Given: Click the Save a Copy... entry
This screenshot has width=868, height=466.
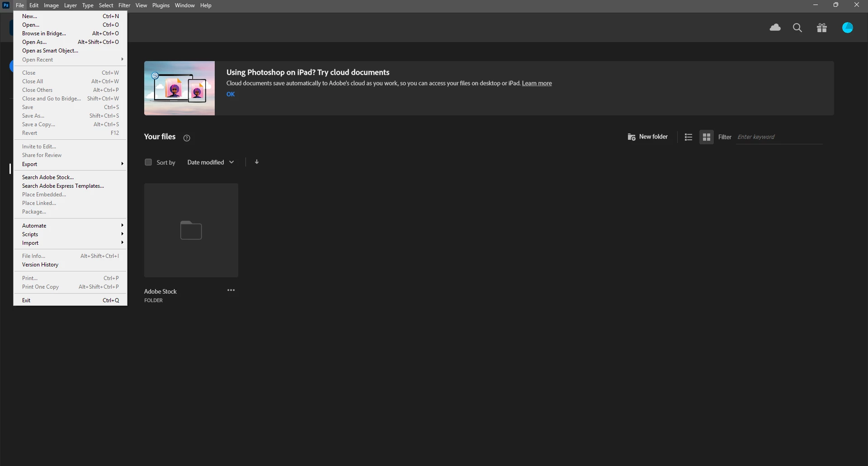Looking at the screenshot, I should pyautogui.click(x=71, y=124).
